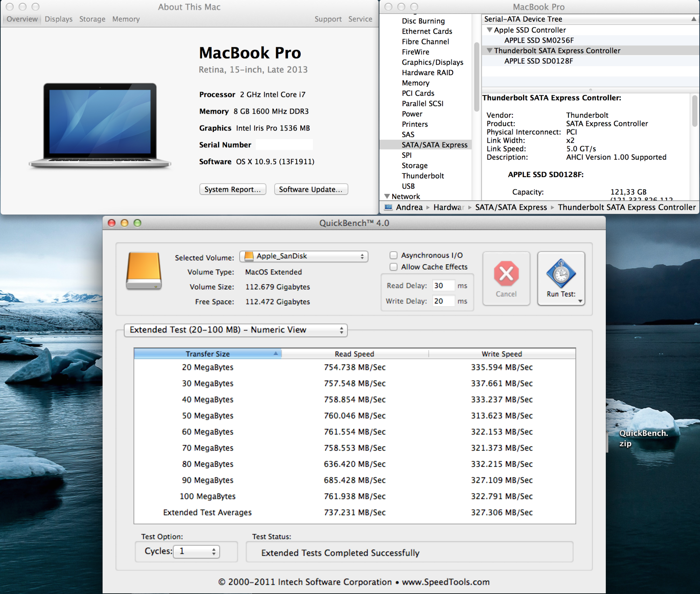700x594 pixels.
Task: Open the Service tab in About This Mac
Action: pyautogui.click(x=360, y=19)
